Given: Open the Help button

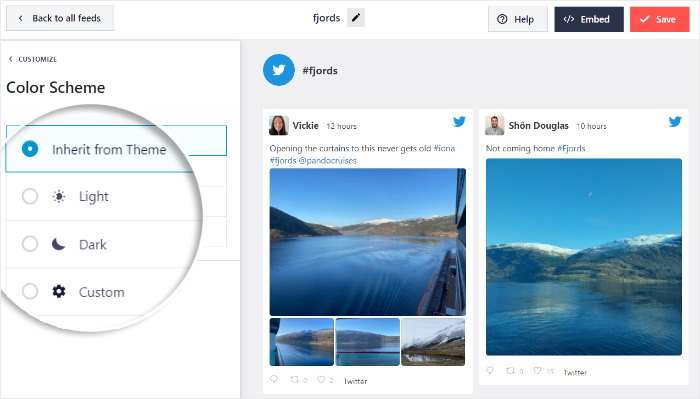Looking at the screenshot, I should tap(518, 19).
